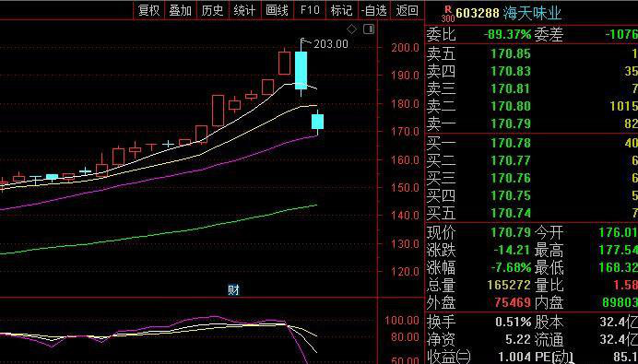Select the 买一 price 170.78
This screenshot has width=638, height=364.
tap(511, 143)
